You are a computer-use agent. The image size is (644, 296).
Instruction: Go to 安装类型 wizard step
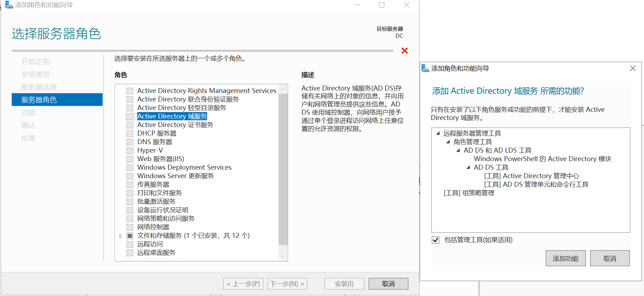pos(35,74)
